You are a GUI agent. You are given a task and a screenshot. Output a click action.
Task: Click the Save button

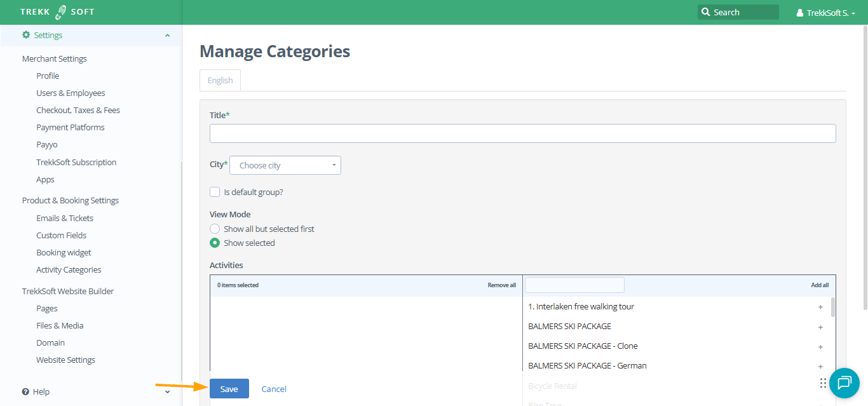click(x=229, y=389)
